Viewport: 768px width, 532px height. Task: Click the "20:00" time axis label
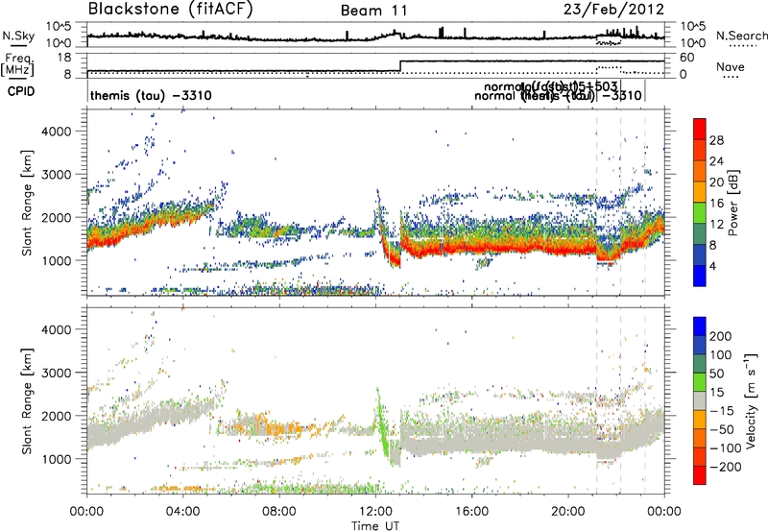click(568, 512)
